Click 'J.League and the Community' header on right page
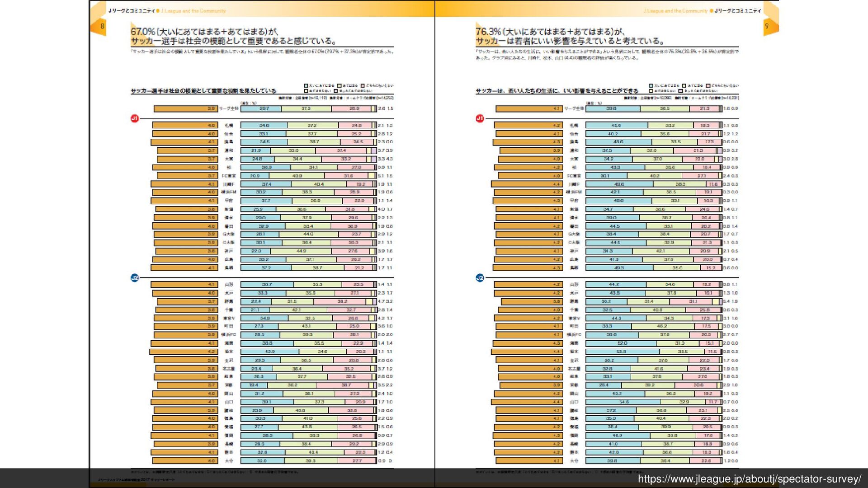 pos(675,11)
